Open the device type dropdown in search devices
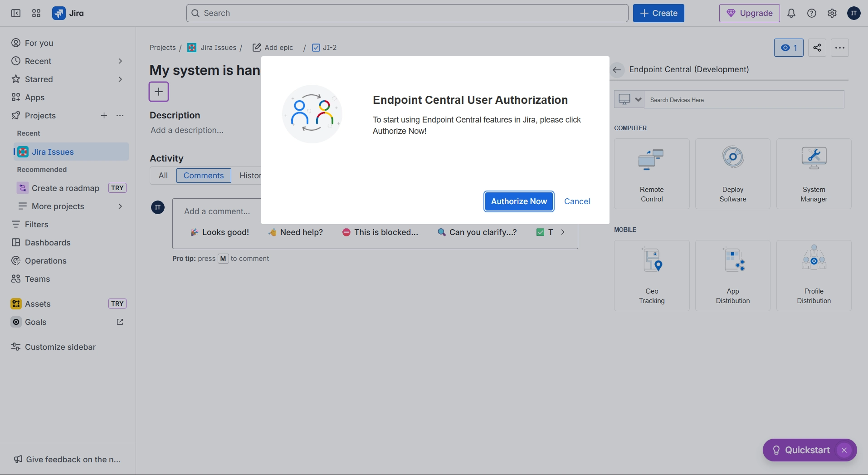Screen dimensions: 868x475 [629, 99]
